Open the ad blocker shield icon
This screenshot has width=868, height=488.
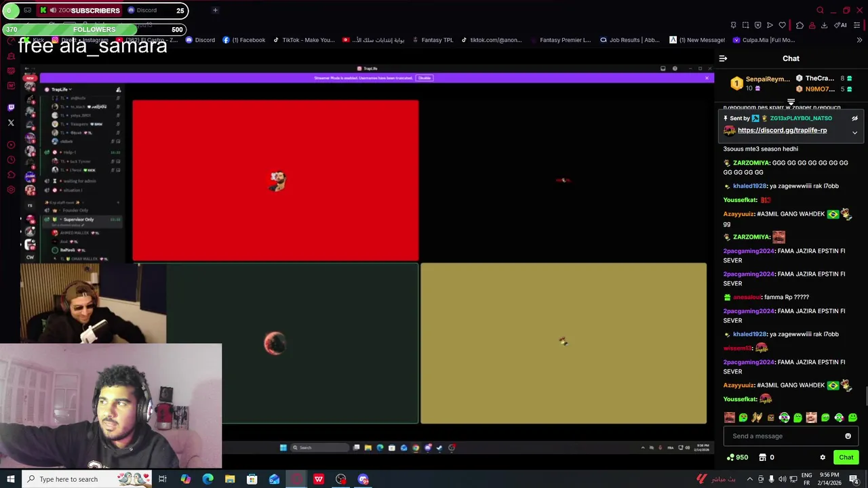click(x=757, y=25)
